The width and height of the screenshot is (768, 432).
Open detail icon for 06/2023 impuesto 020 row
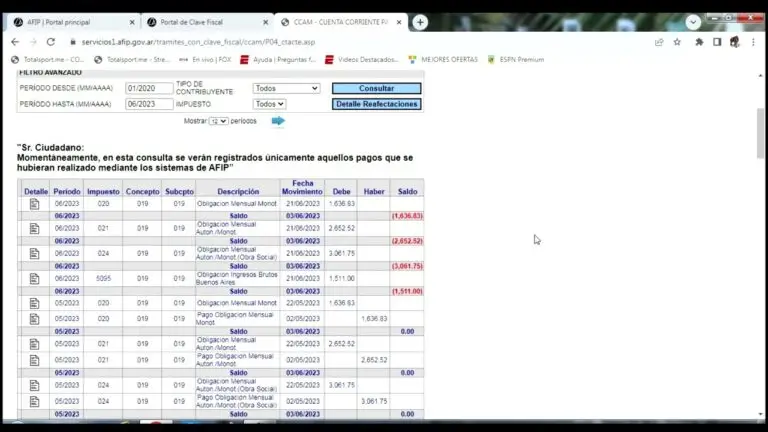34,204
